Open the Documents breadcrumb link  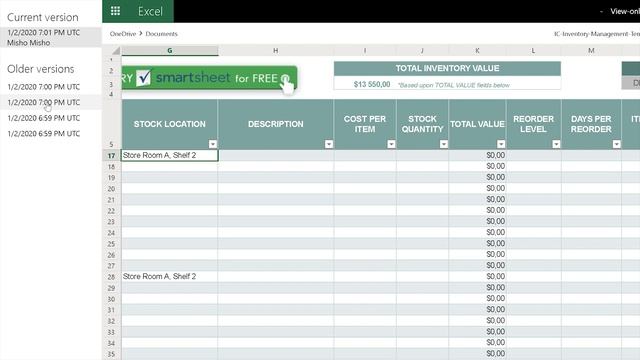click(161, 34)
